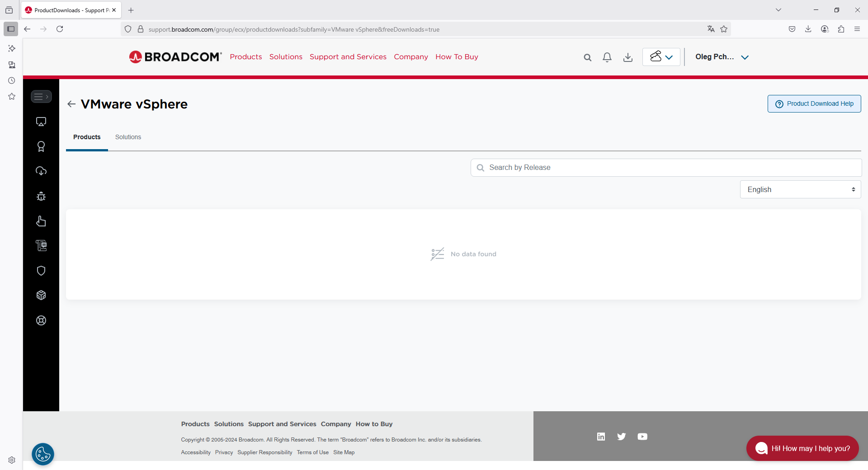This screenshot has width=868, height=470.
Task: Focus the Search by Release field
Action: (x=666, y=168)
